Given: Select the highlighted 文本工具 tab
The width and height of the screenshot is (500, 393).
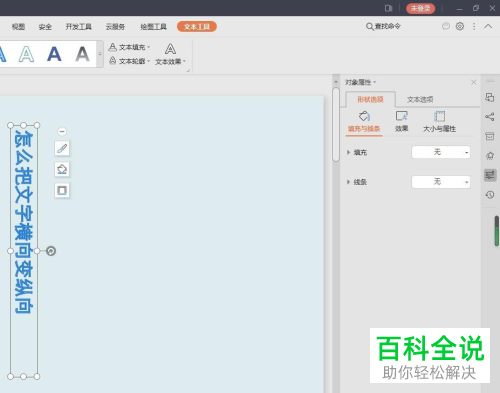Looking at the screenshot, I should (x=197, y=27).
